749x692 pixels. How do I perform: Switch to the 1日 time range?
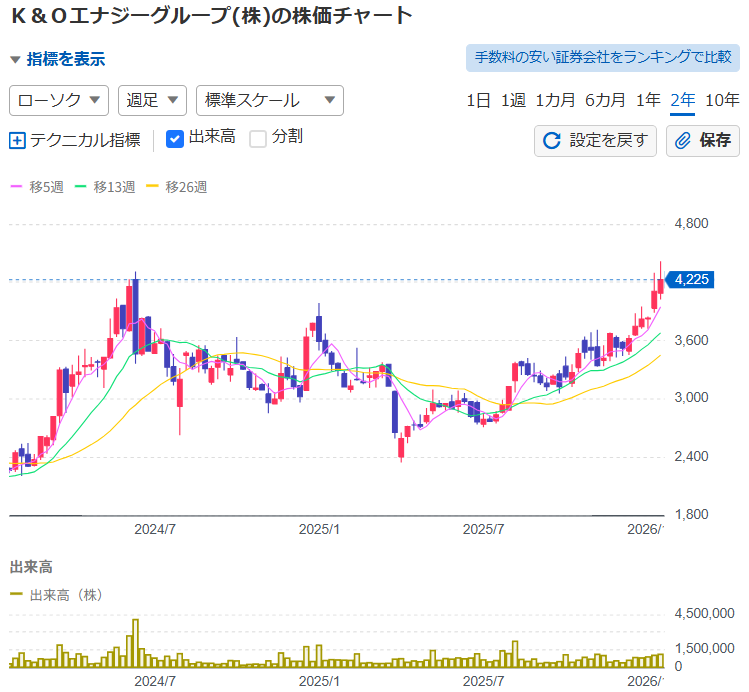pyautogui.click(x=478, y=100)
